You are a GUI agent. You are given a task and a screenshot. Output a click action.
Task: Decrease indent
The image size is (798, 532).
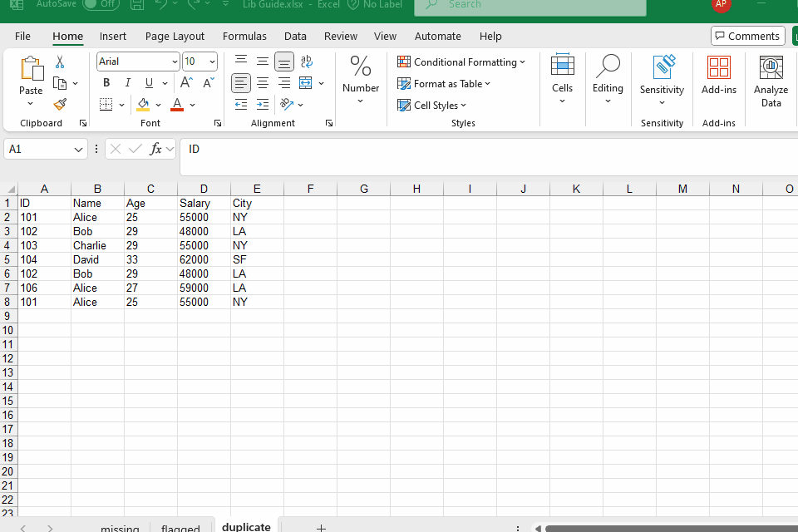point(241,105)
